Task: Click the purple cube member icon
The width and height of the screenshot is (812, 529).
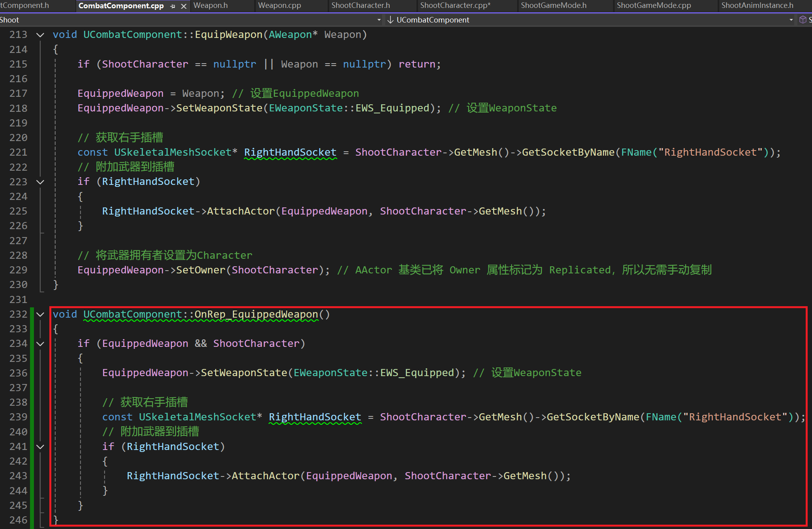Action: click(x=803, y=20)
